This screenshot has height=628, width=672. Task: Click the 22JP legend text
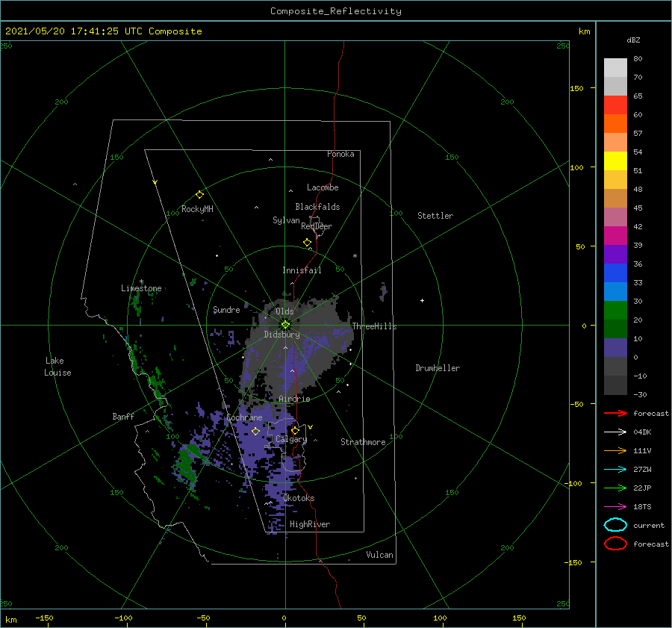click(x=642, y=488)
